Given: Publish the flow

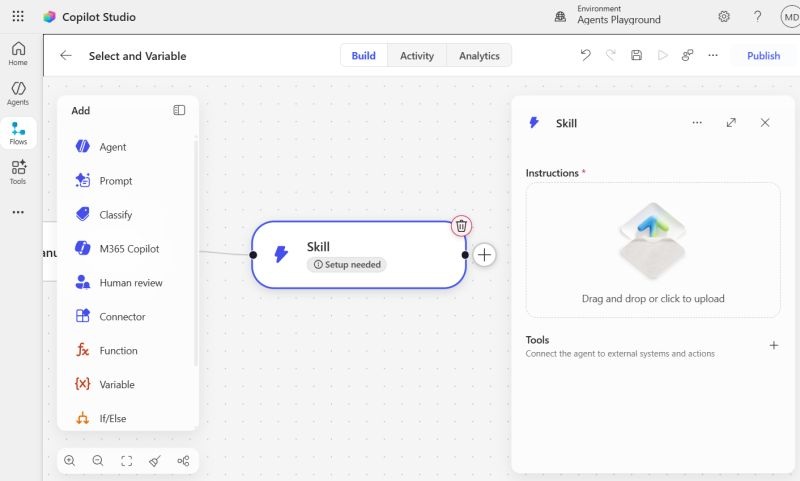Looking at the screenshot, I should coord(763,56).
